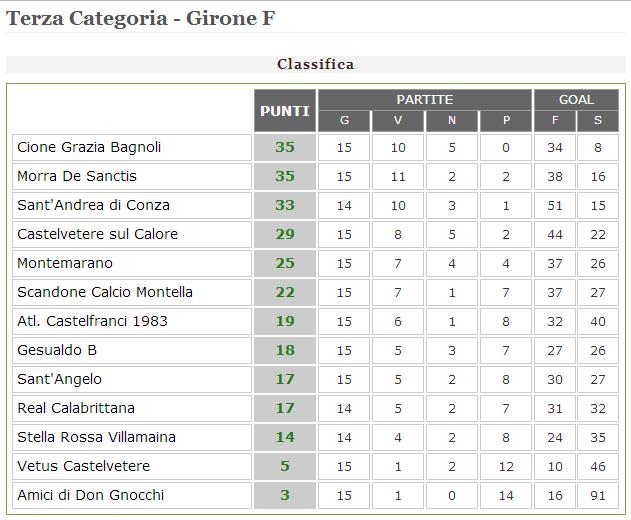
Task: Select the Montemarano team name
Action: (65, 263)
